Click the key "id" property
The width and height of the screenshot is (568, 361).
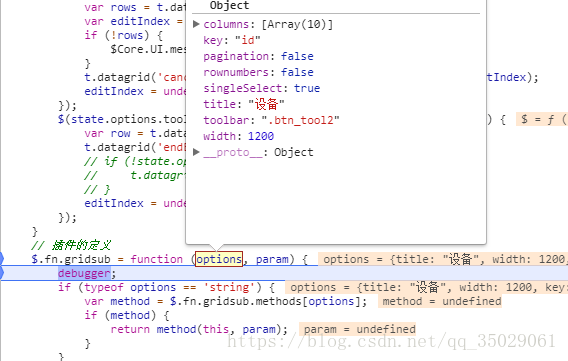(232, 40)
